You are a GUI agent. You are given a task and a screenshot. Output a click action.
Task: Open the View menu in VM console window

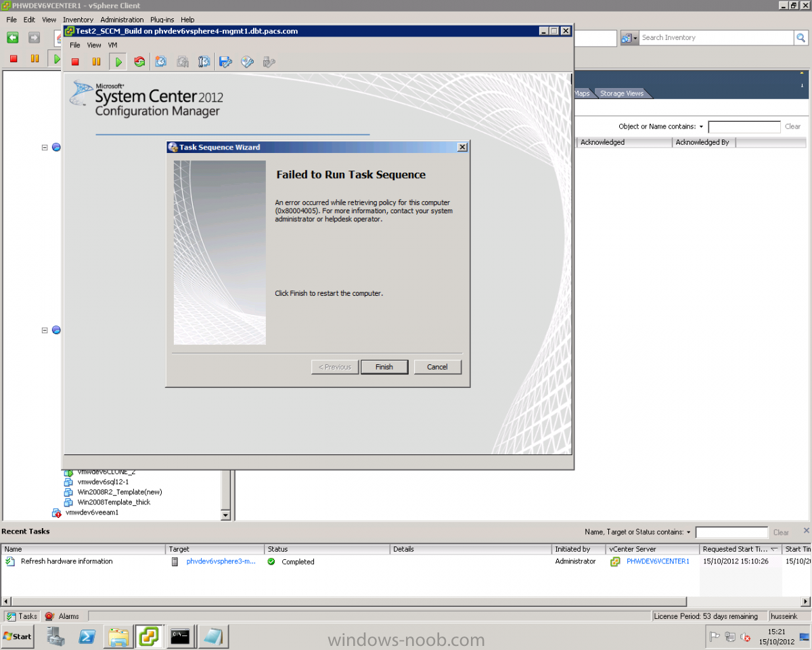[94, 45]
